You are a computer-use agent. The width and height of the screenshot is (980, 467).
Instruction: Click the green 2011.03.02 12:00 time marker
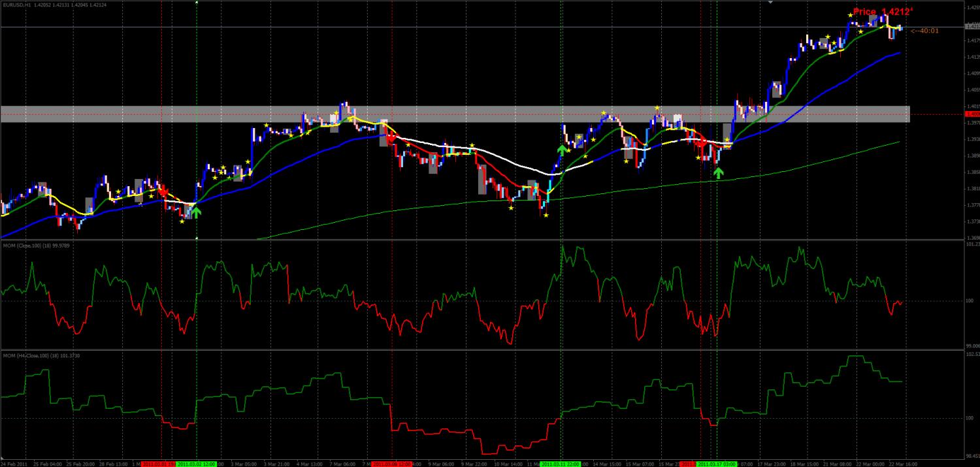(197, 464)
